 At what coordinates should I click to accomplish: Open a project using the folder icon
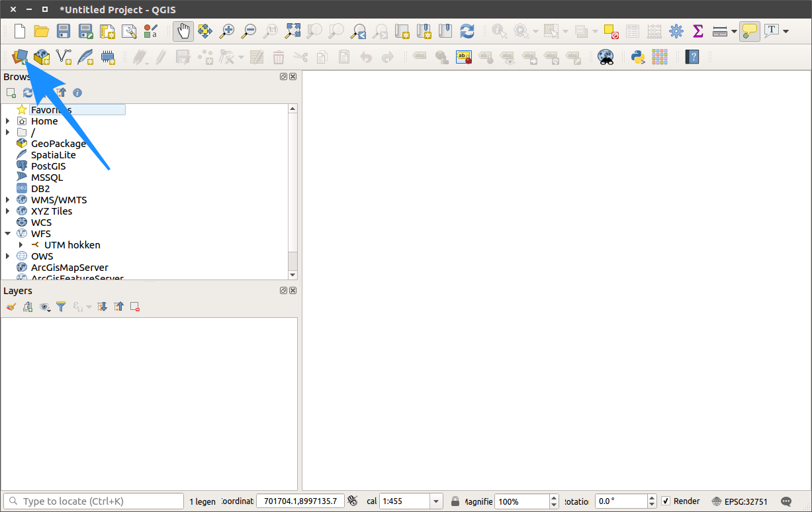click(x=42, y=30)
